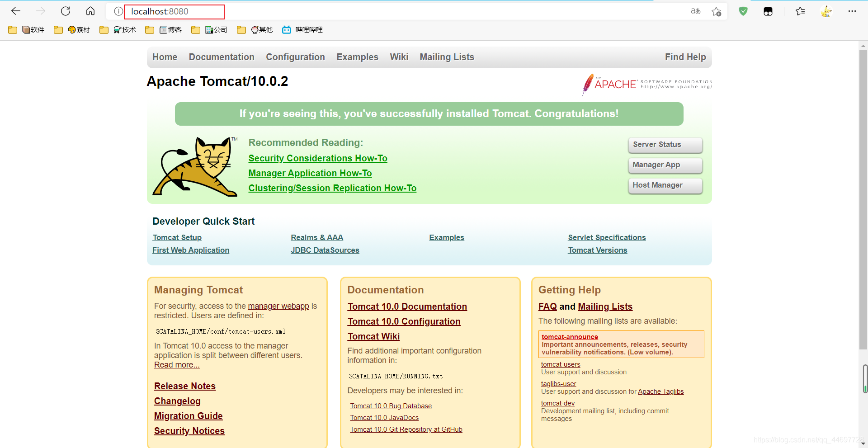The image size is (868, 448).
Task: Open Find Help in navigation
Action: coord(685,57)
